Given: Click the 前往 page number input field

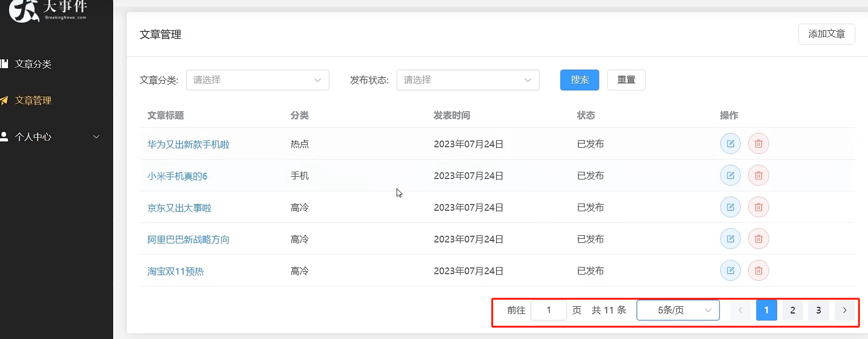Looking at the screenshot, I should pos(549,310).
